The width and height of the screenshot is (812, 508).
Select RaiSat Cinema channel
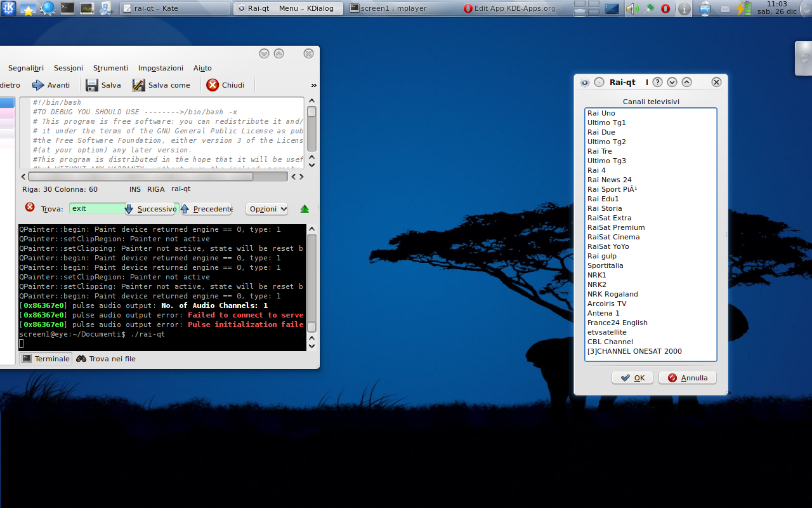[650, 237]
